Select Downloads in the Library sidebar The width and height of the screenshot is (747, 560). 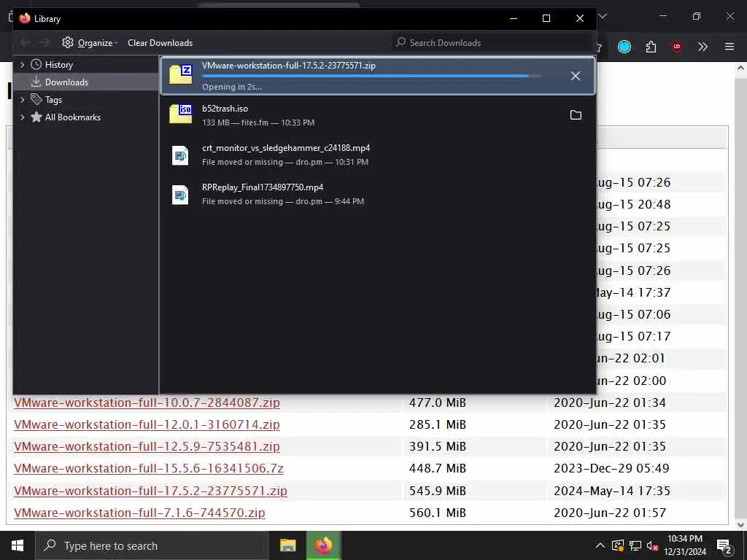click(86, 82)
